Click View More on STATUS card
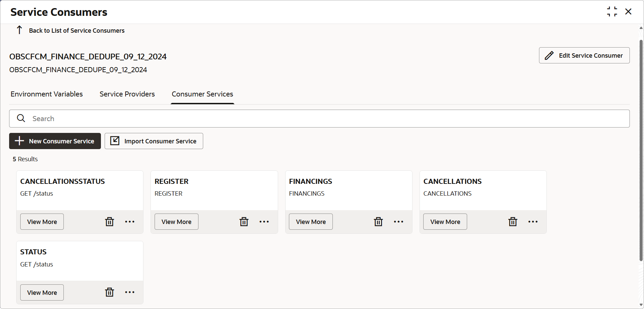The height and width of the screenshot is (309, 644). pyautogui.click(x=42, y=292)
